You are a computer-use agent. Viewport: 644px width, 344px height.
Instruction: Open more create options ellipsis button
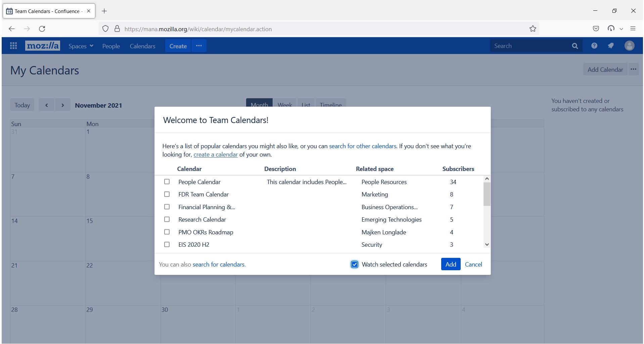click(199, 46)
